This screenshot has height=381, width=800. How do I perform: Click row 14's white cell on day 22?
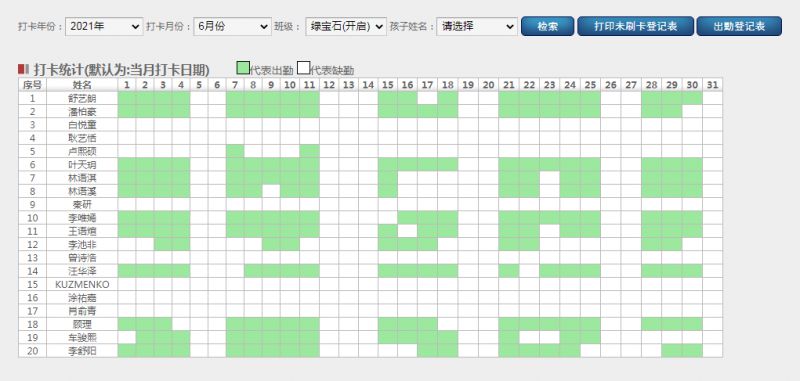coord(529,271)
